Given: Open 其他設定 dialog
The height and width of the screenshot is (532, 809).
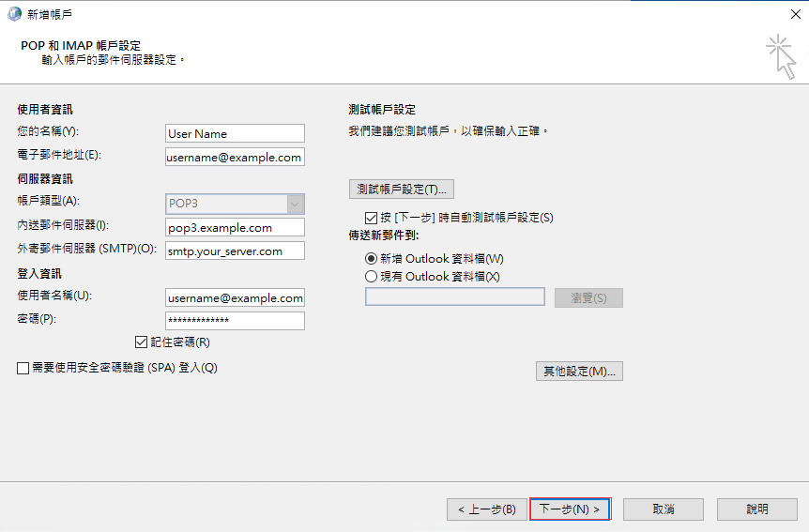Looking at the screenshot, I should (x=579, y=372).
